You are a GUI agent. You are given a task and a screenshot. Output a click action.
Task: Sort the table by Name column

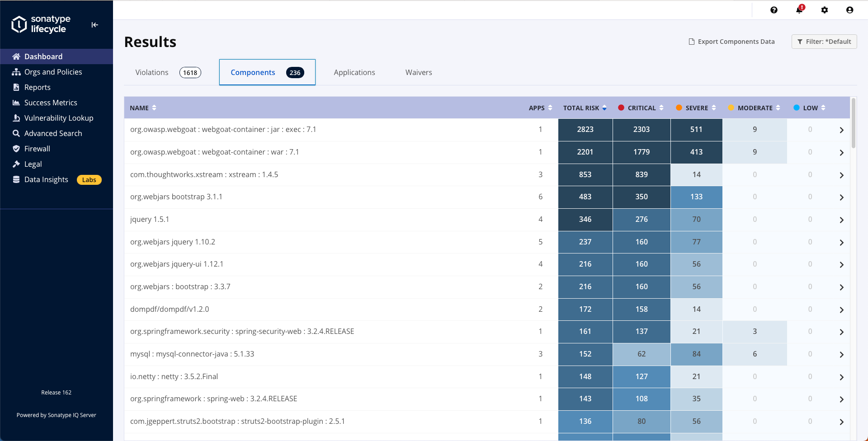coord(143,108)
